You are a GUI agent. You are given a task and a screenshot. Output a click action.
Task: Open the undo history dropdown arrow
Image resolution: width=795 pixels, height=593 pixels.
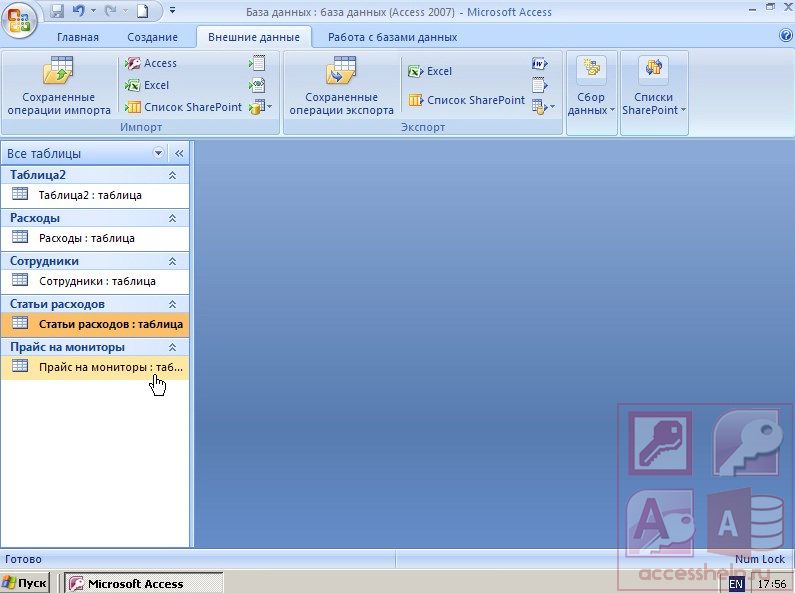coord(93,11)
